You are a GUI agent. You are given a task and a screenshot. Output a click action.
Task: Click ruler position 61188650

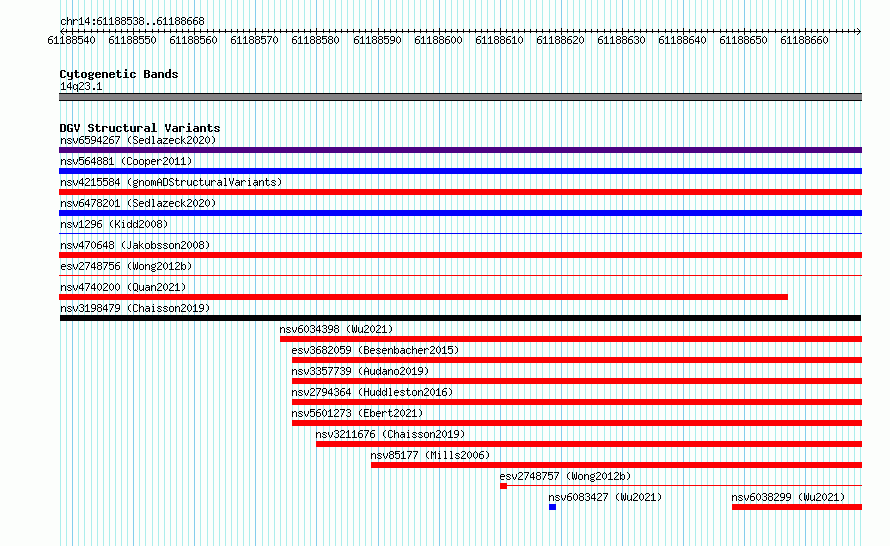point(744,40)
